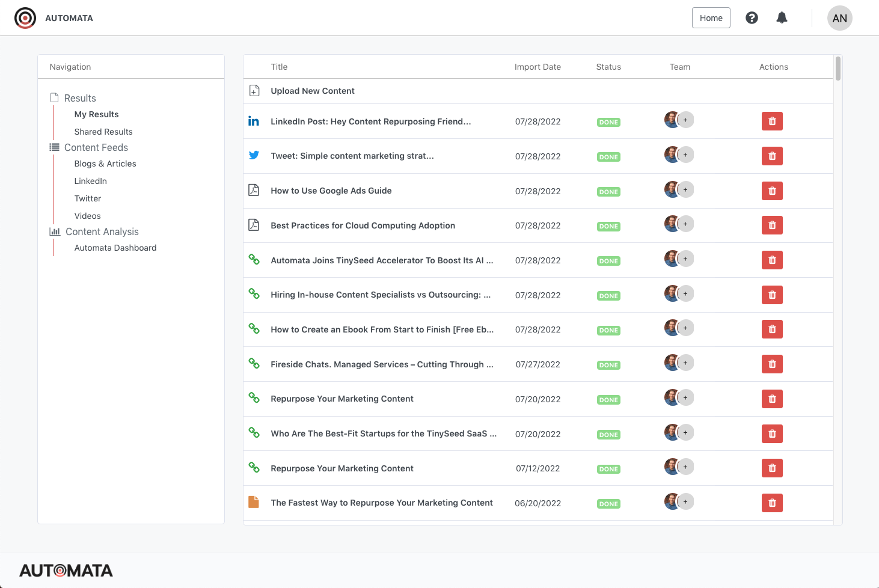Click the Twitter bird icon on Tweet row
The height and width of the screenshot is (588, 879).
(254, 155)
